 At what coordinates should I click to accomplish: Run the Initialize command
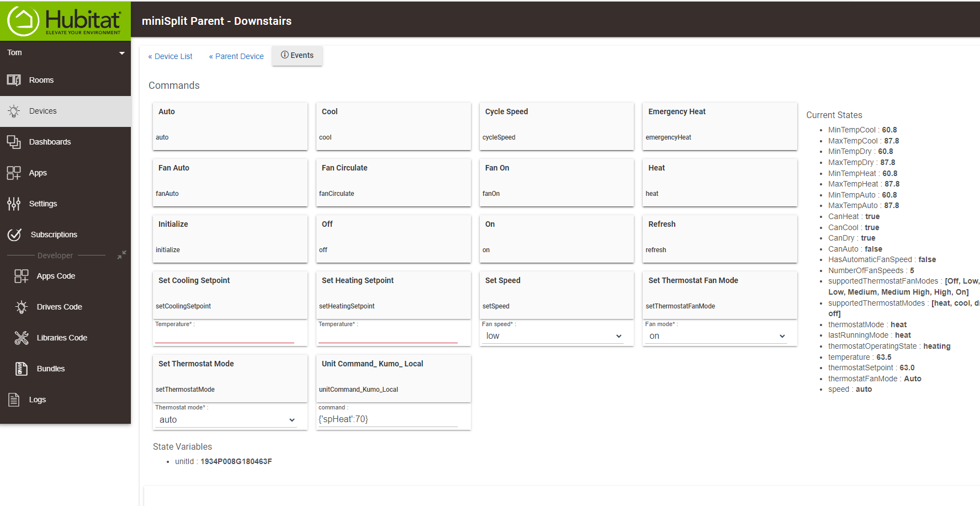pos(230,238)
